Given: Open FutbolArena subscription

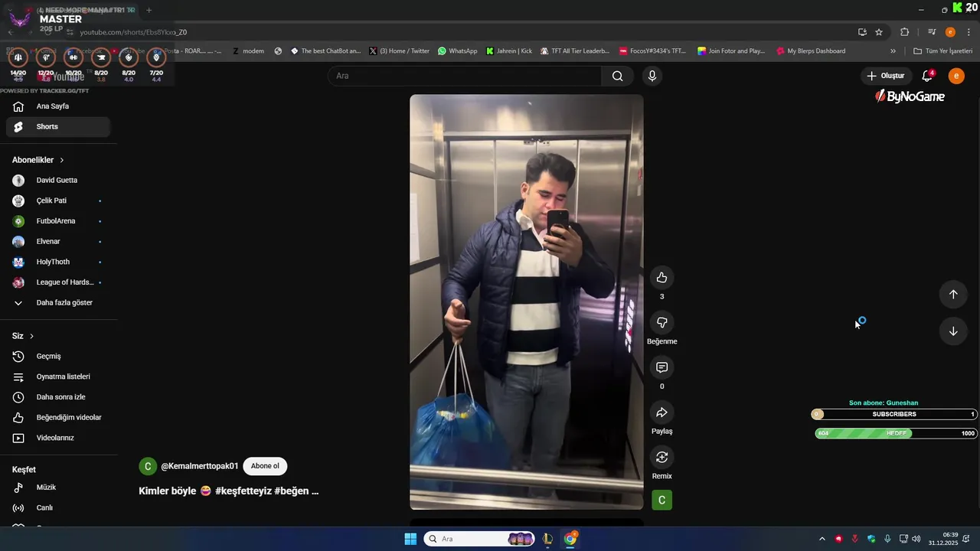Looking at the screenshot, I should pyautogui.click(x=58, y=221).
